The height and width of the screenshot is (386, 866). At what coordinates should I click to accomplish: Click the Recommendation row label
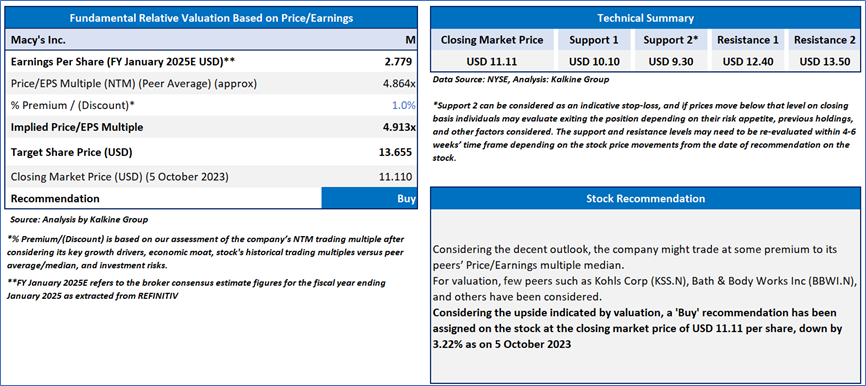tap(55, 198)
